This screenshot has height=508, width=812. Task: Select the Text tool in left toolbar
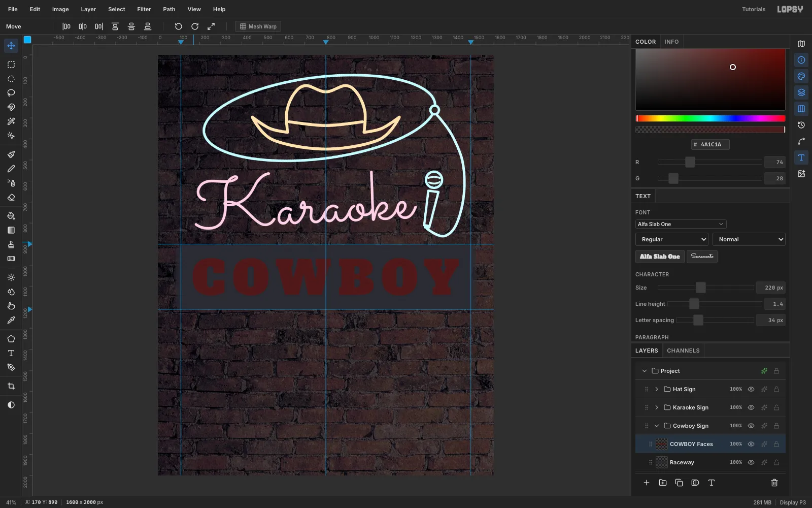[x=11, y=353]
